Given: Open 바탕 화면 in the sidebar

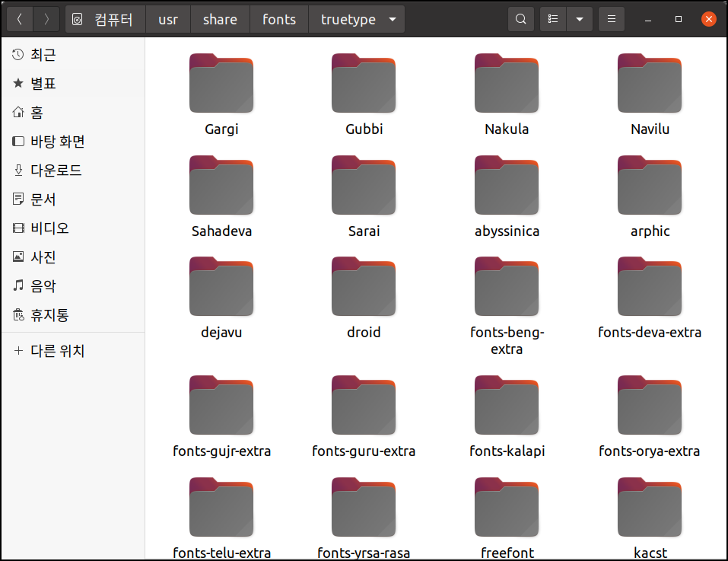Looking at the screenshot, I should click(73, 141).
